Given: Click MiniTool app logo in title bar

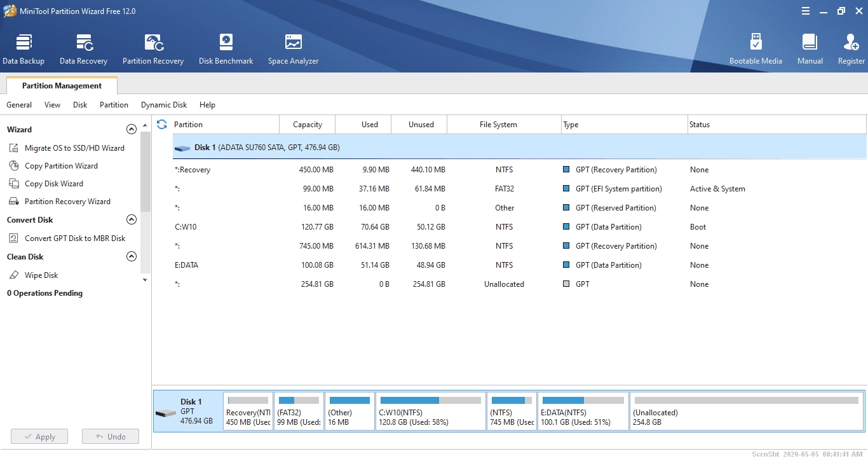Looking at the screenshot, I should 10,11.
